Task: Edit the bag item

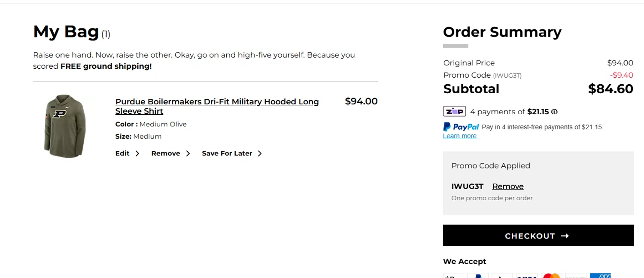Action: click(x=122, y=153)
